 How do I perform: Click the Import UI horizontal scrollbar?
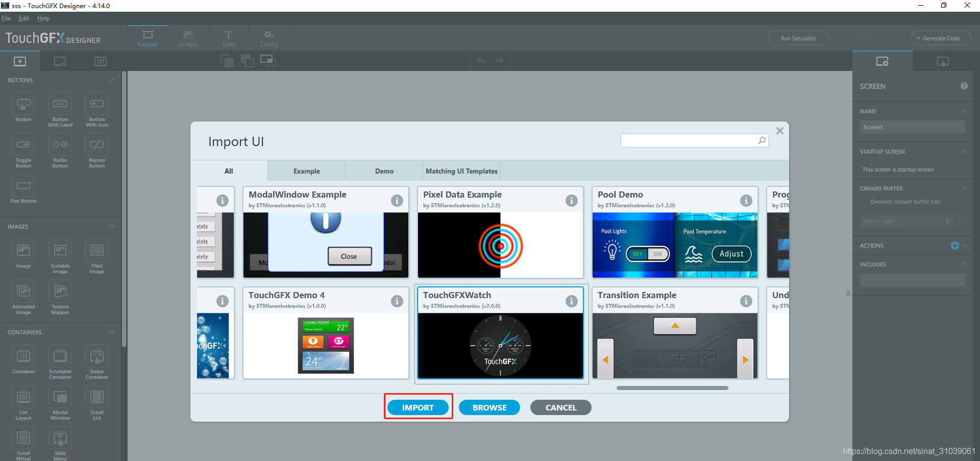tap(672, 388)
